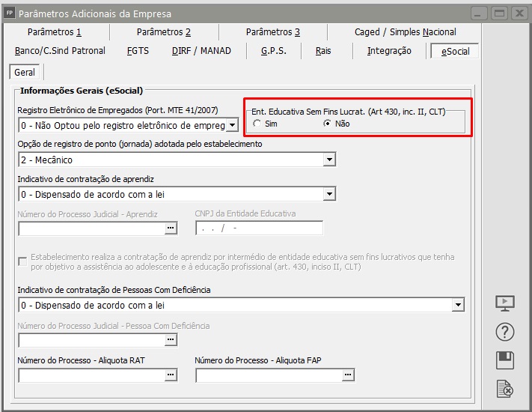
Task: Select Não for Ent. Educativa Sem Fins Lucrat.
Action: click(x=328, y=124)
